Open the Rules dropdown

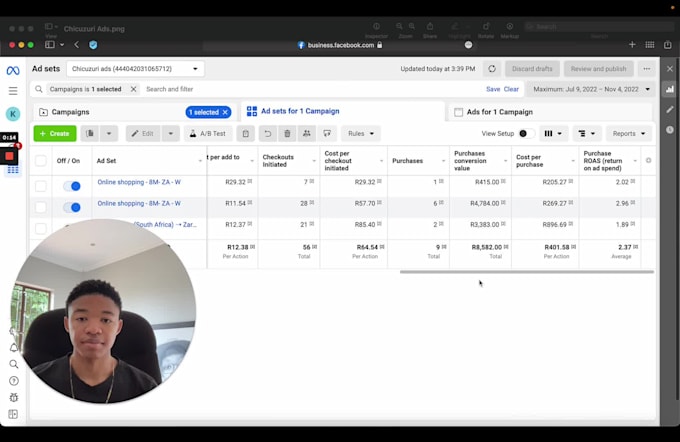(x=361, y=134)
